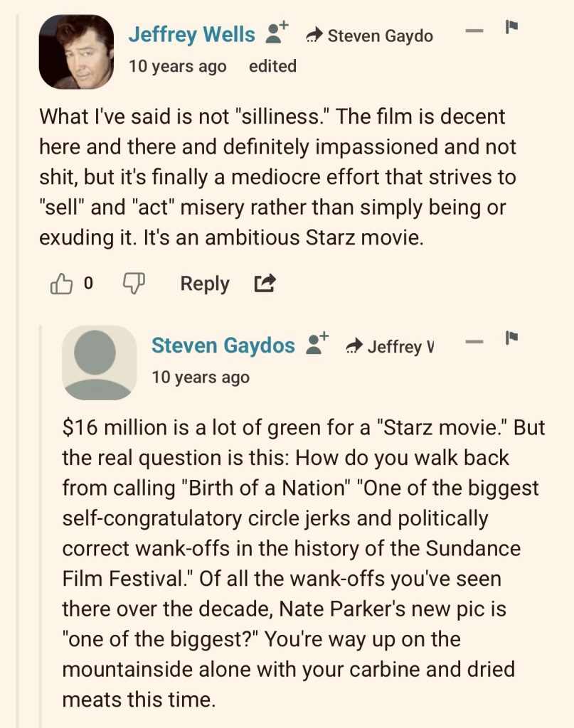This screenshot has width=574, height=728.
Task: Open the first "10 years ago" timestamp
Action: (178, 66)
